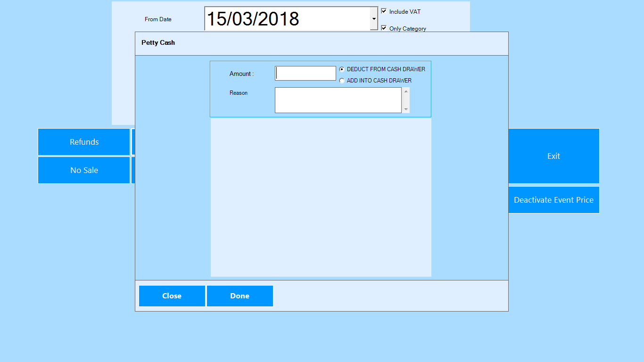
Task: Confirm petty cash with Done button
Action: point(239,296)
